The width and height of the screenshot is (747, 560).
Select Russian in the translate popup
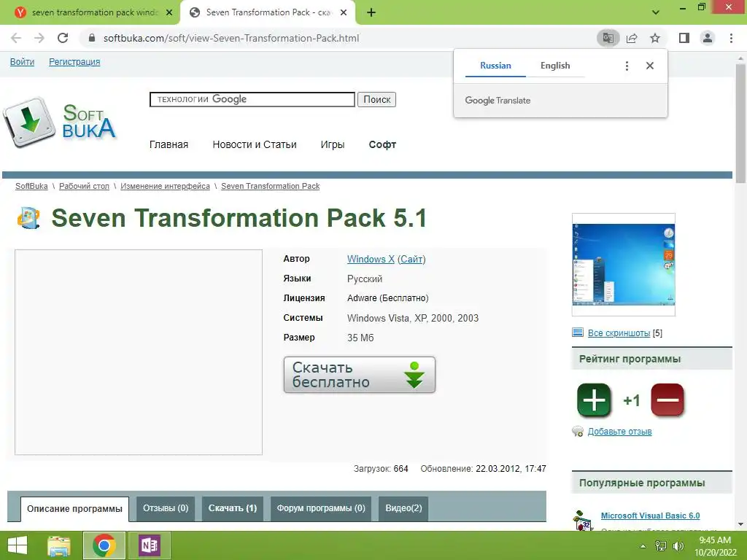495,66
